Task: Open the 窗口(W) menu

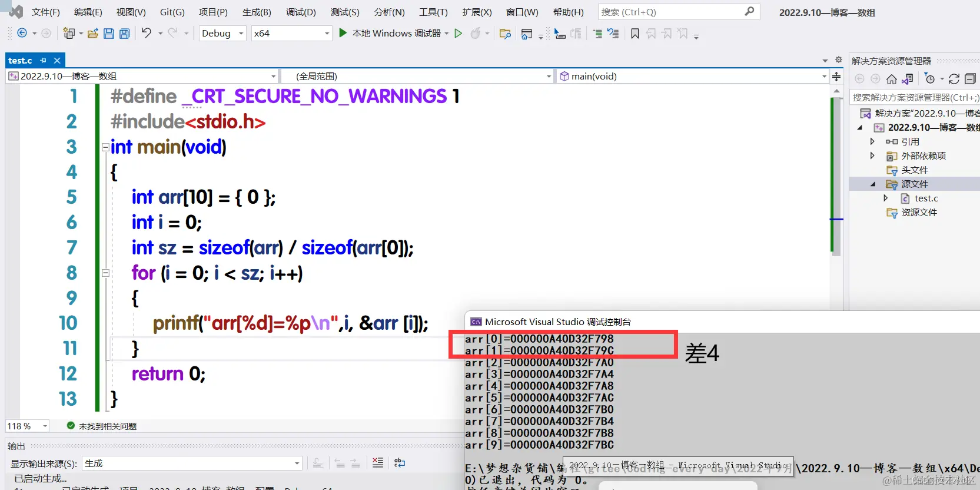Action: [x=522, y=12]
